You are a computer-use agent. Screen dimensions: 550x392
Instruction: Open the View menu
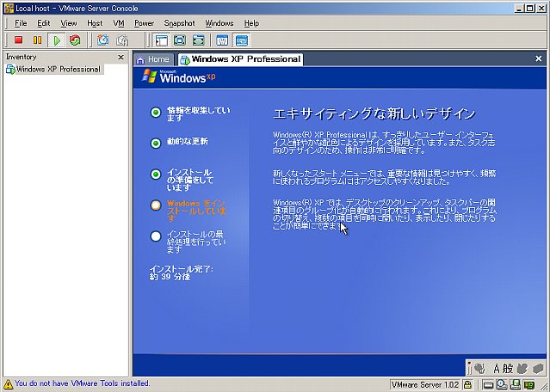click(x=68, y=23)
